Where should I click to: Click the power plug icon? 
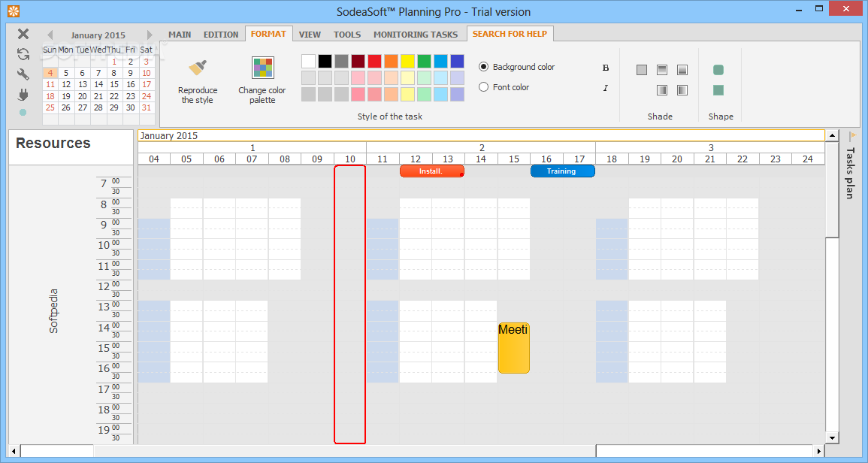(x=23, y=95)
